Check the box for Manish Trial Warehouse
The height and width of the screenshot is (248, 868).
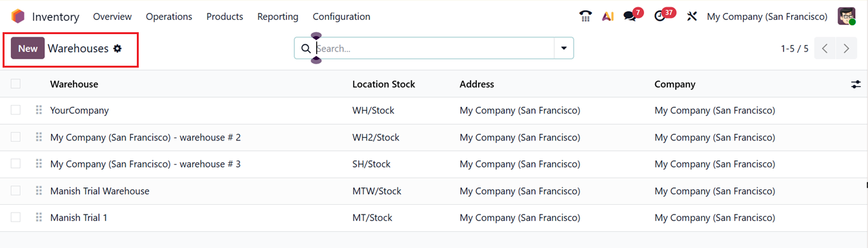[15, 191]
